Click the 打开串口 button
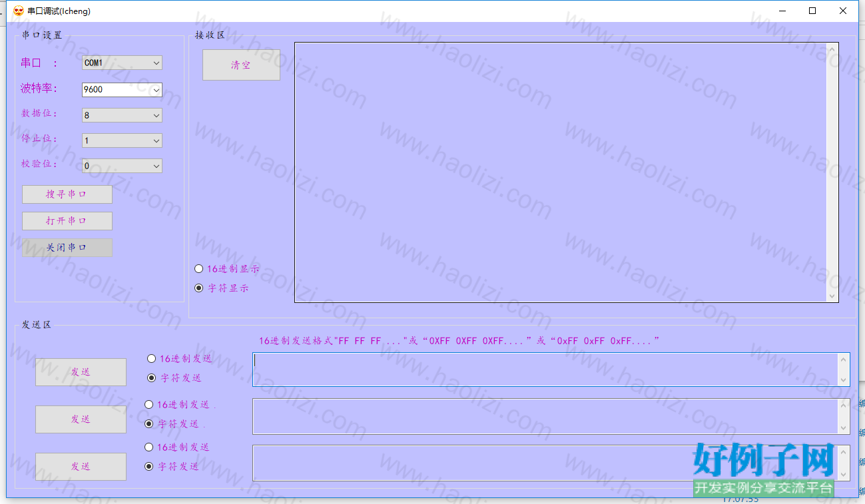Image resolution: width=865 pixels, height=504 pixels. 67,221
